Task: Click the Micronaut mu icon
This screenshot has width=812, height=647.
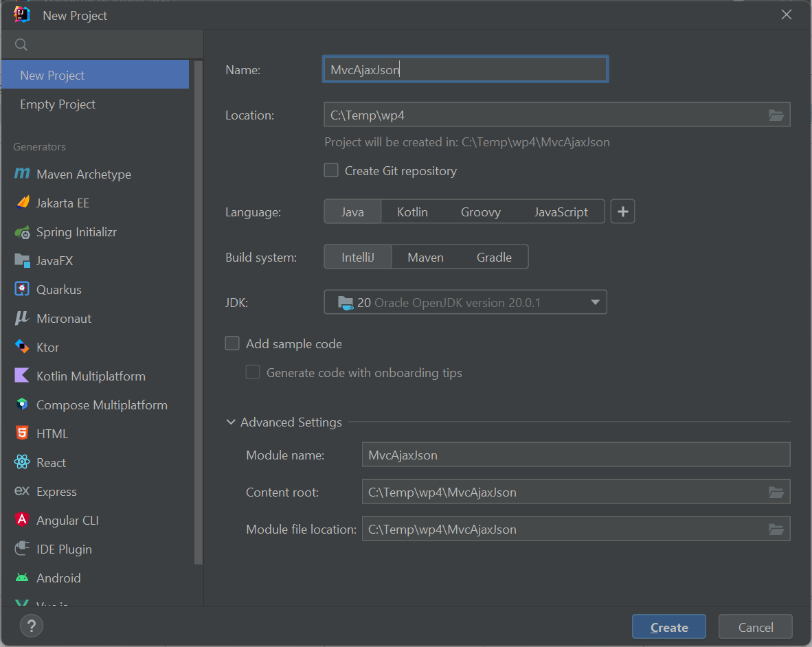Action: 22,318
